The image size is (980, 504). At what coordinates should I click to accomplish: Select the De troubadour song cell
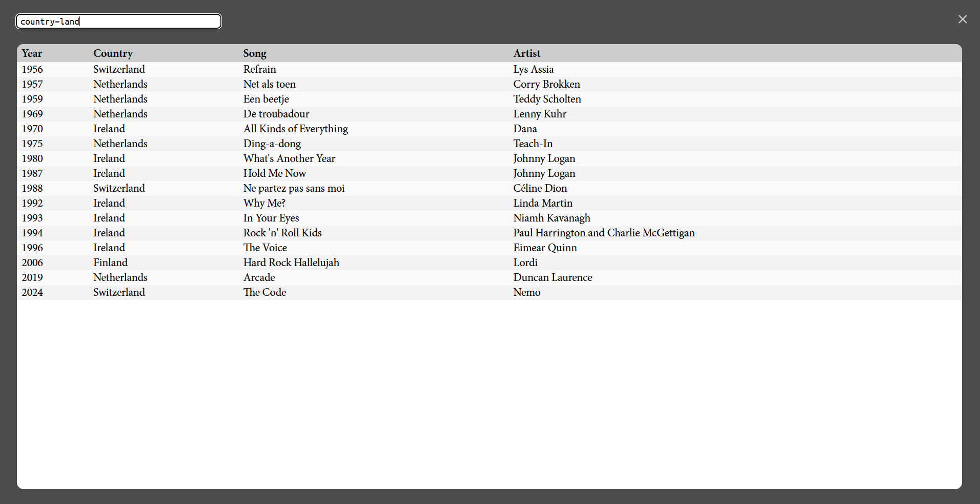click(276, 114)
